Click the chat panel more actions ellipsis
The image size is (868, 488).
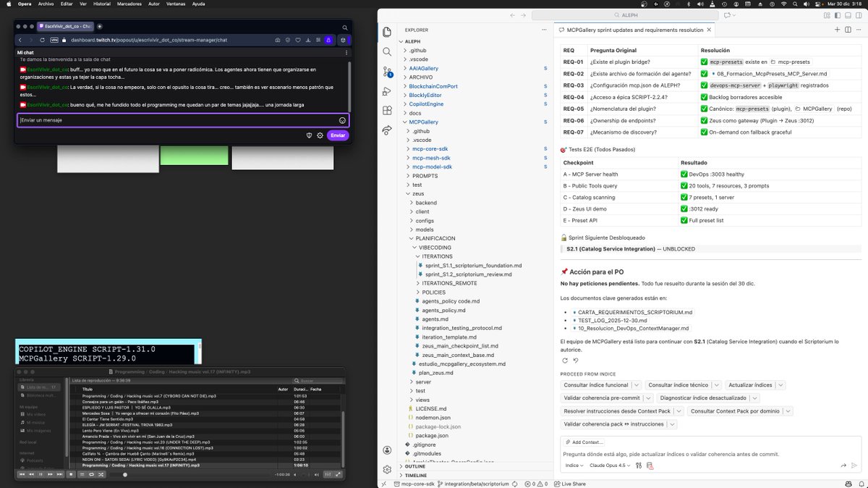point(858,30)
